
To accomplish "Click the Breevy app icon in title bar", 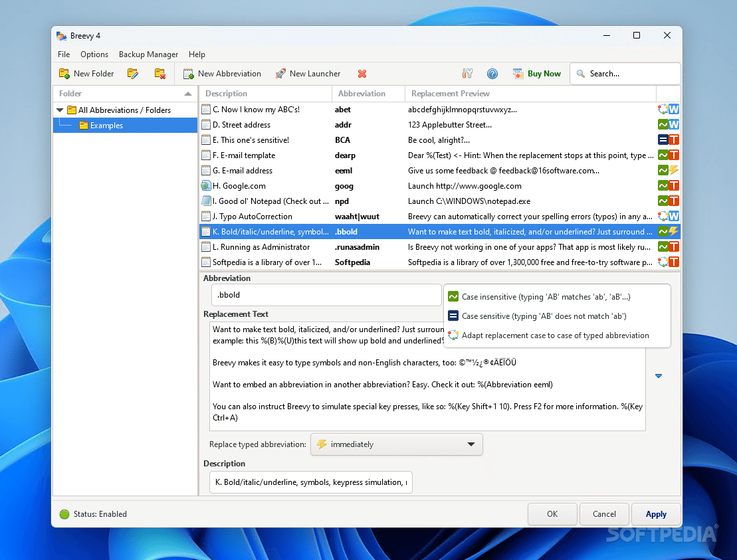I will (62, 36).
